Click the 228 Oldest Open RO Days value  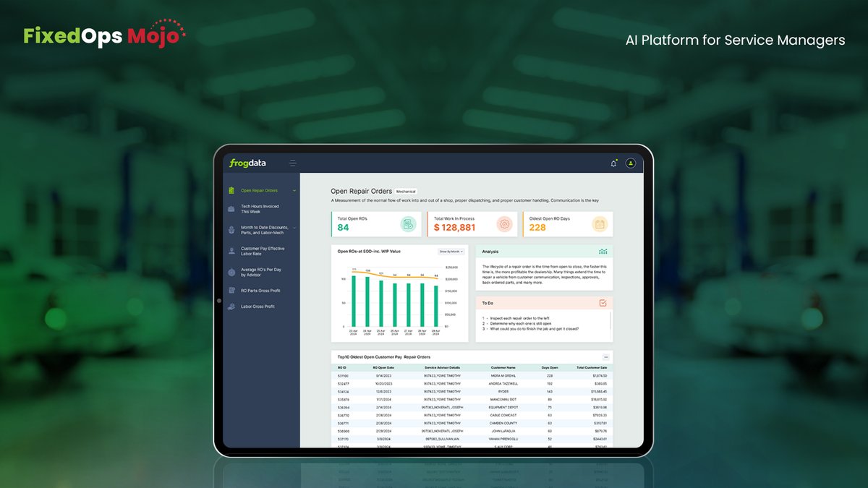pyautogui.click(x=537, y=228)
